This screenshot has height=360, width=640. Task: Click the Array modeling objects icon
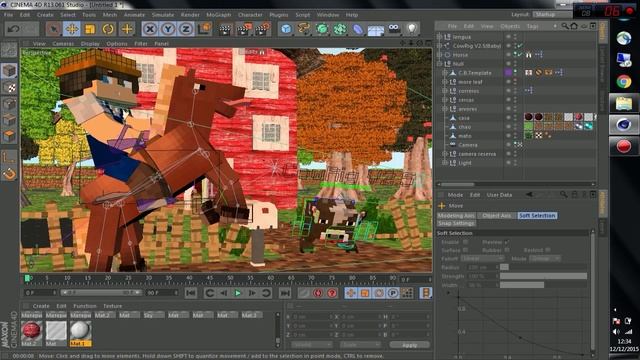pyautogui.click(x=340, y=29)
